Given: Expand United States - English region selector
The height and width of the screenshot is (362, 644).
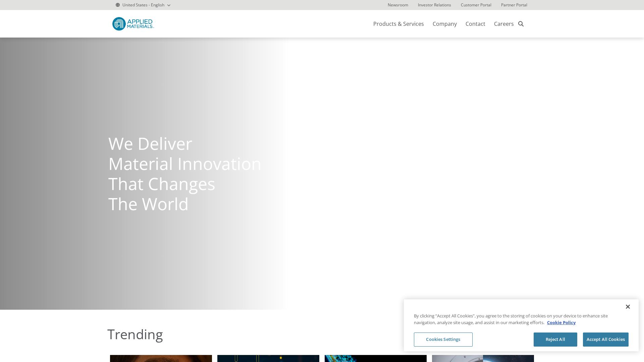Looking at the screenshot, I should pos(143,5).
